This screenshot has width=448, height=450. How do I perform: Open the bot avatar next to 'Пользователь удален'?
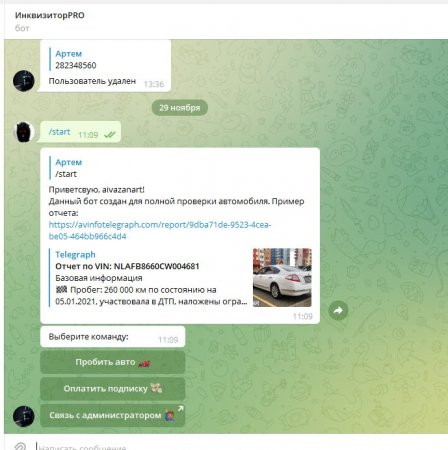pos(24,81)
